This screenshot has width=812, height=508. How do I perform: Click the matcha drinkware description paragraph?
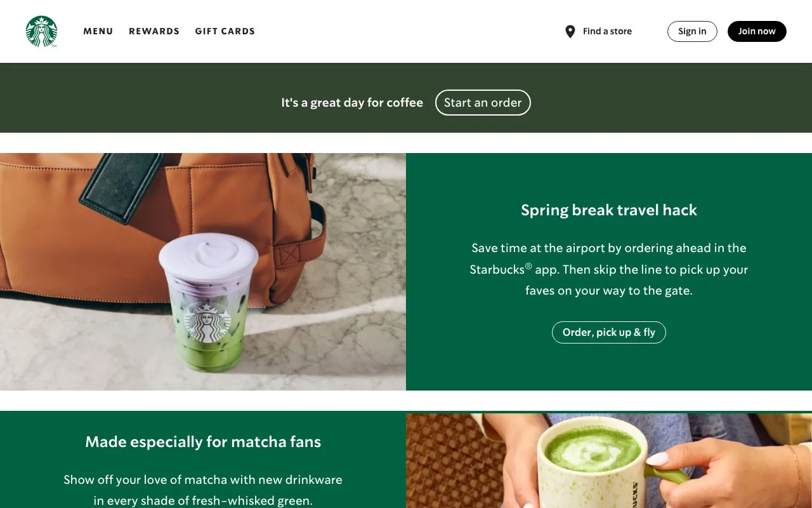(x=203, y=490)
